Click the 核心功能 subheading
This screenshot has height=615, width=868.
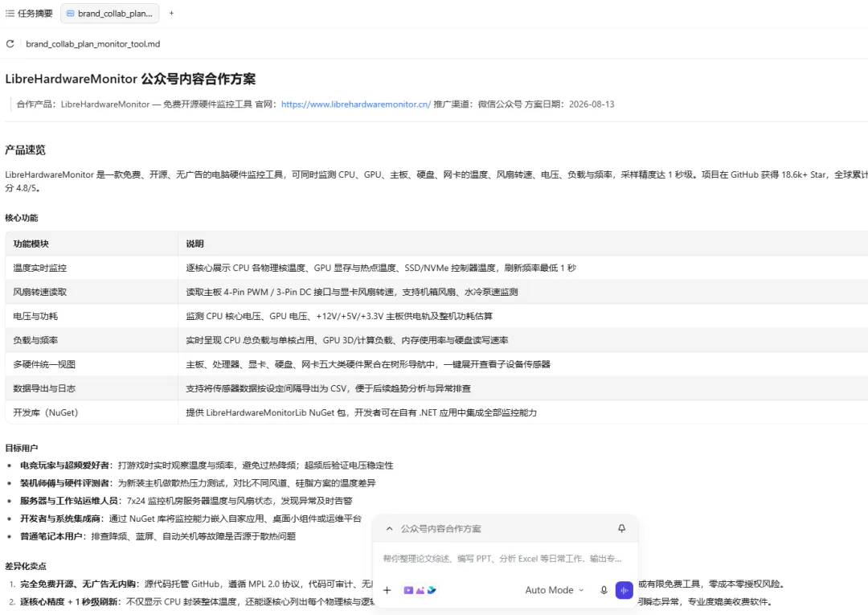point(22,218)
